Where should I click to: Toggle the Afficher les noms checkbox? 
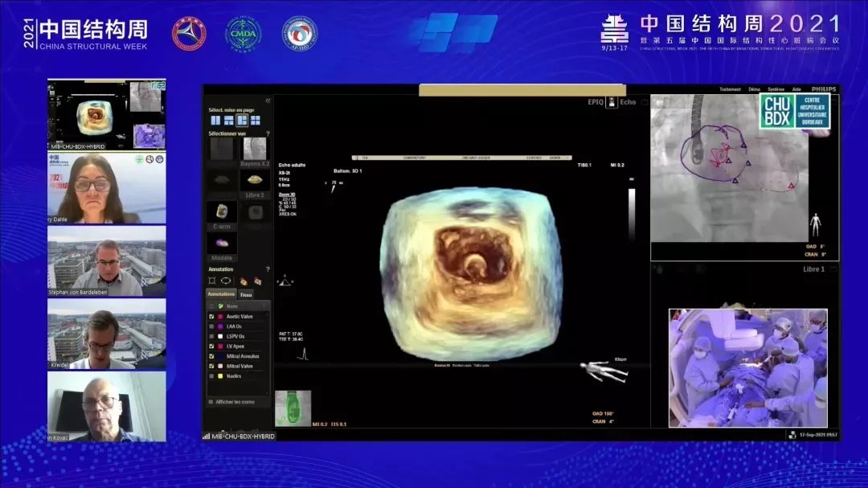pyautogui.click(x=211, y=401)
